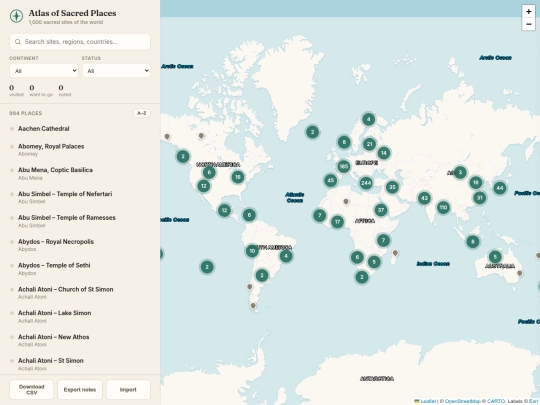Toggle the A–Z sort order button
Screen dimensions: 540x405
coord(142,113)
